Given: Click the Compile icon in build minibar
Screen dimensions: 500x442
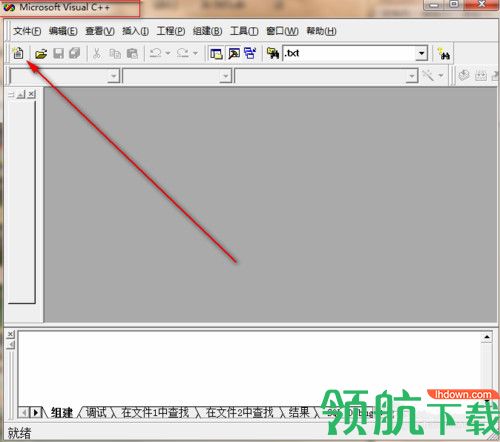Looking at the screenshot, I should coord(464,76).
